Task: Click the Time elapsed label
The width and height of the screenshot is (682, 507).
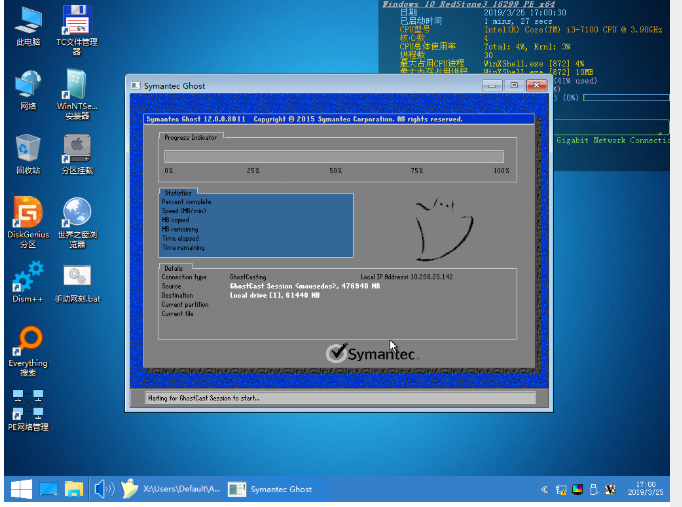Action: coord(180,238)
